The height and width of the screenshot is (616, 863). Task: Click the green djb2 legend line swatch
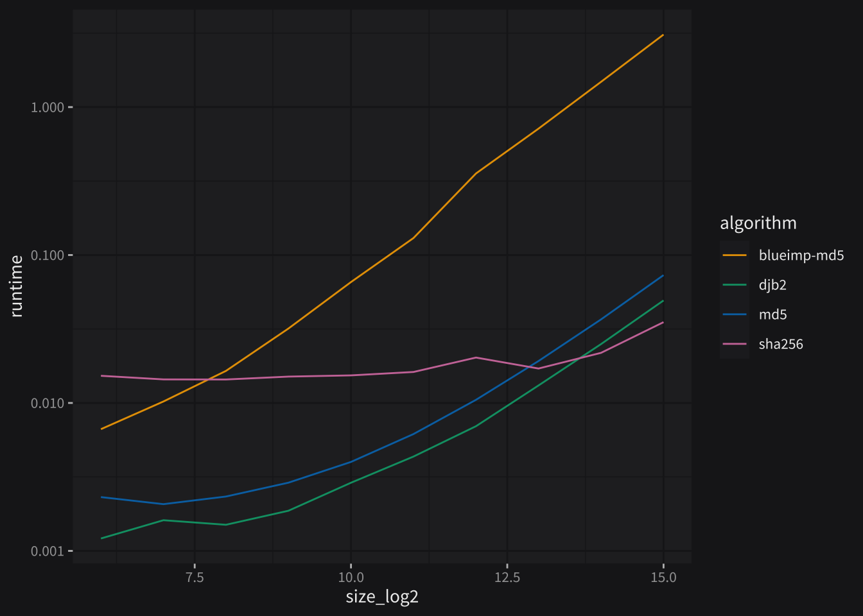(734, 285)
